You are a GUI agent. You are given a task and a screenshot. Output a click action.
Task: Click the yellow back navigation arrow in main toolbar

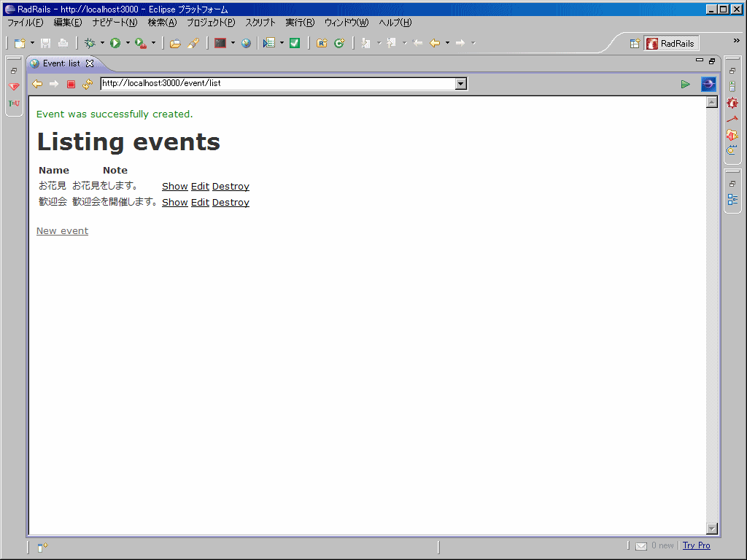pyautogui.click(x=435, y=43)
